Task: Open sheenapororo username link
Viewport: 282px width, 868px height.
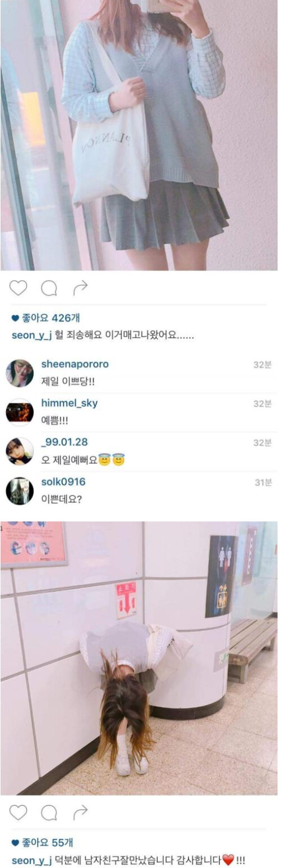Action: pyautogui.click(x=75, y=364)
